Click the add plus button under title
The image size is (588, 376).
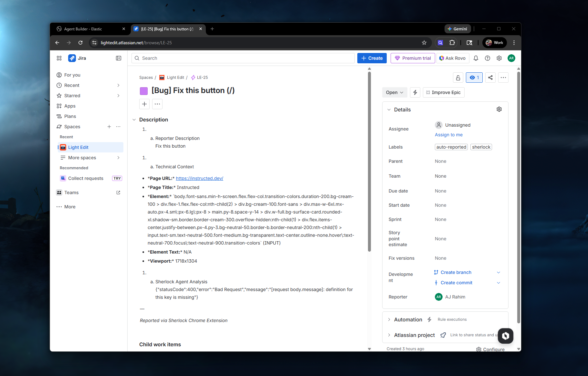[x=144, y=104]
